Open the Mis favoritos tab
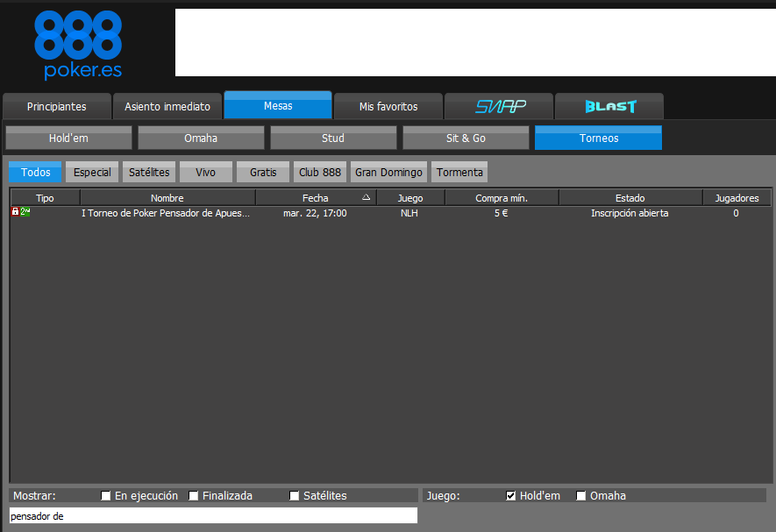 coord(388,106)
